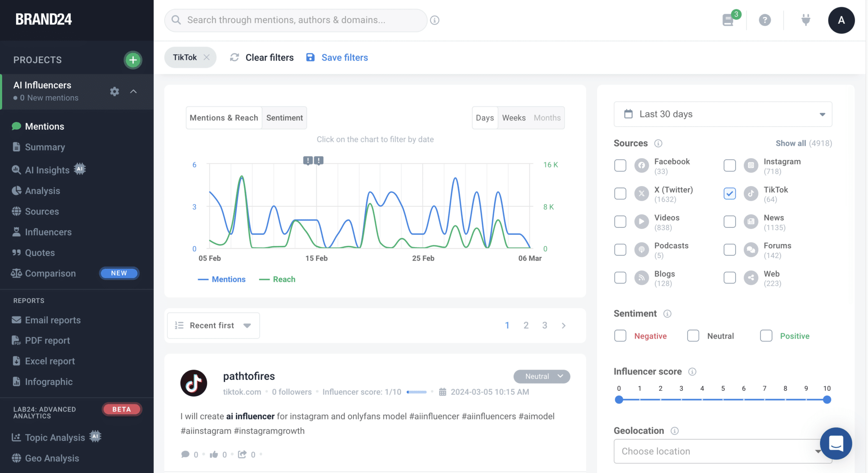Click the comments icon on pathtofires mention

(x=185, y=454)
